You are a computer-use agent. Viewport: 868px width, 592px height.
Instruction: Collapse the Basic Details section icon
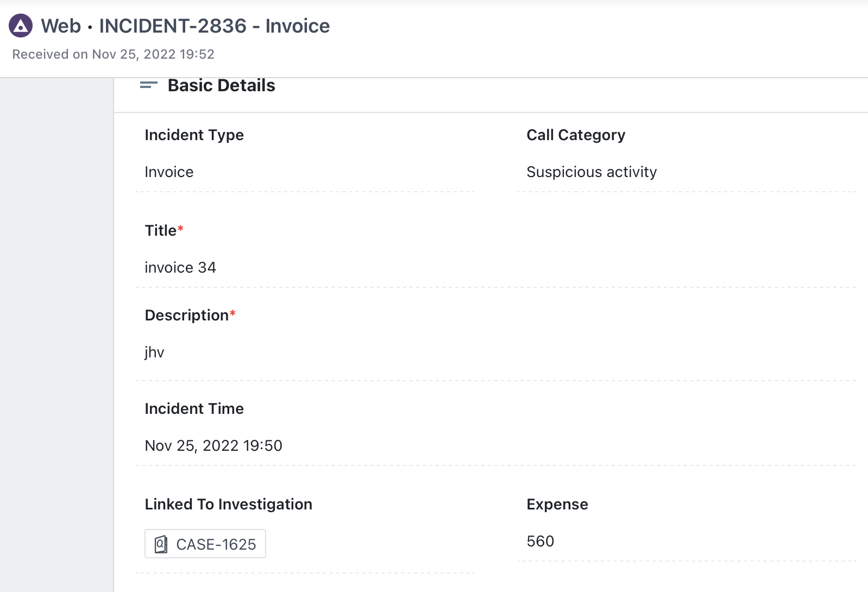click(x=148, y=85)
